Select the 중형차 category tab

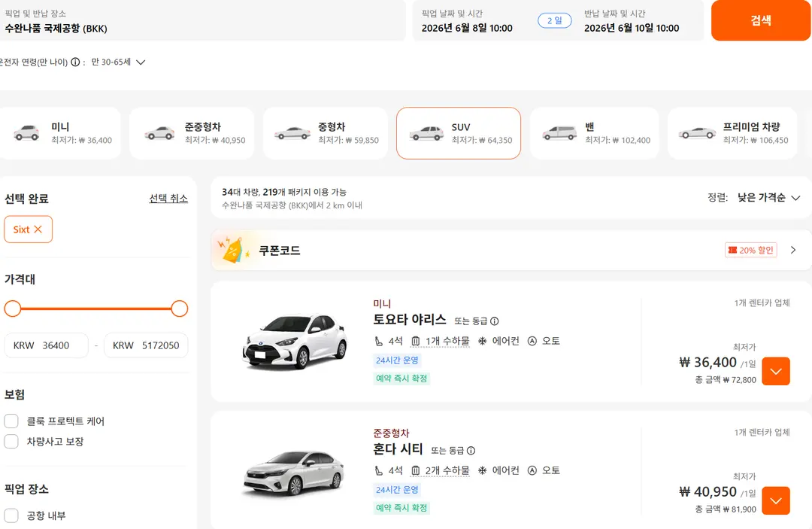pos(326,133)
